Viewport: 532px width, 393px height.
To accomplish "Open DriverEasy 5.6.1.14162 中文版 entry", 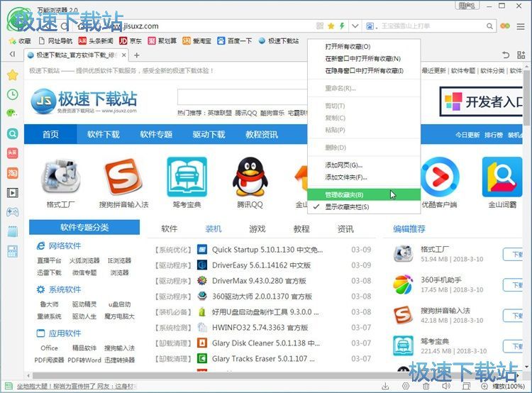I will [x=261, y=265].
